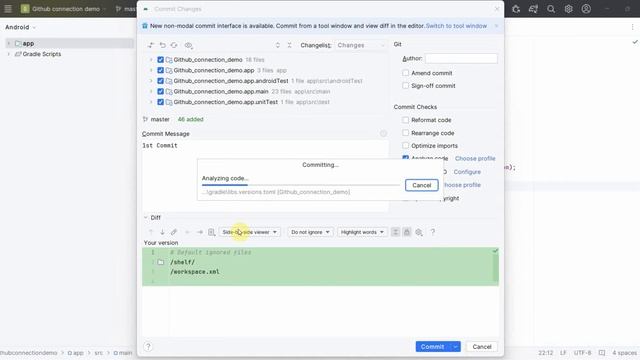
Task: Click the pencil Jump to Source icon
Action: point(174,232)
